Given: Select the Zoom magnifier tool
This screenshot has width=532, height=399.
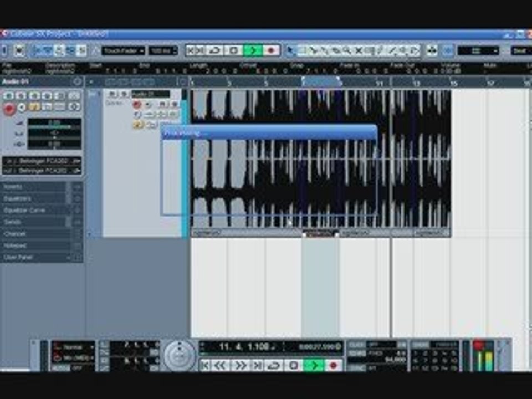Looking at the screenshot, I should click(x=347, y=50).
